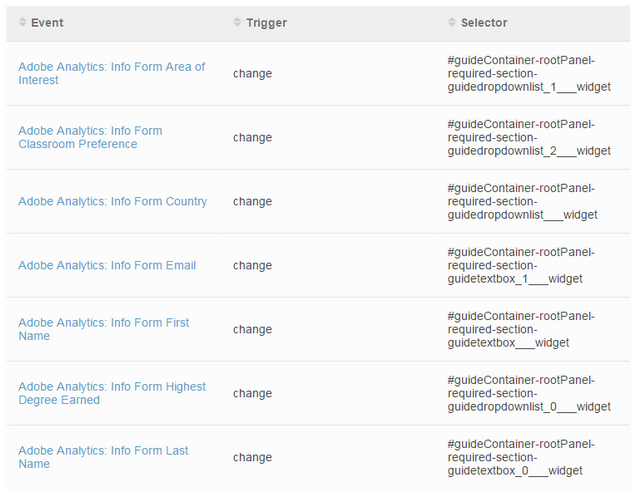Sort table by Event column icon
639x493 pixels.
22,22
